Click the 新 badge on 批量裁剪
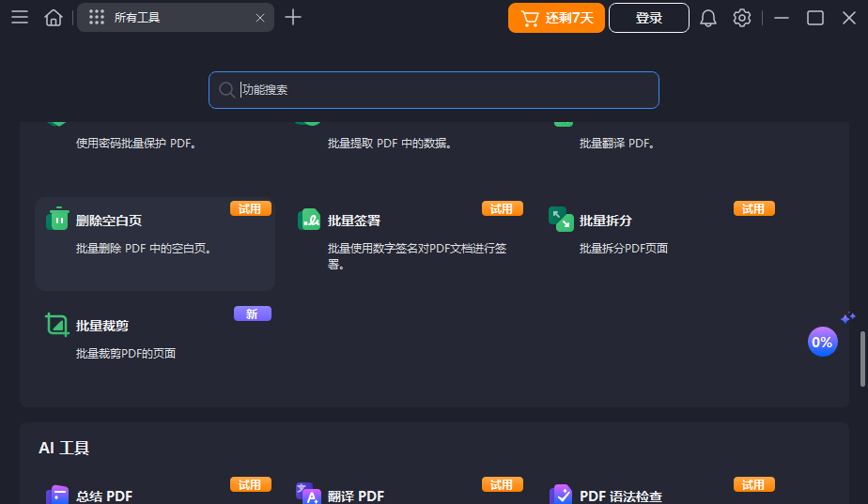 [253, 313]
